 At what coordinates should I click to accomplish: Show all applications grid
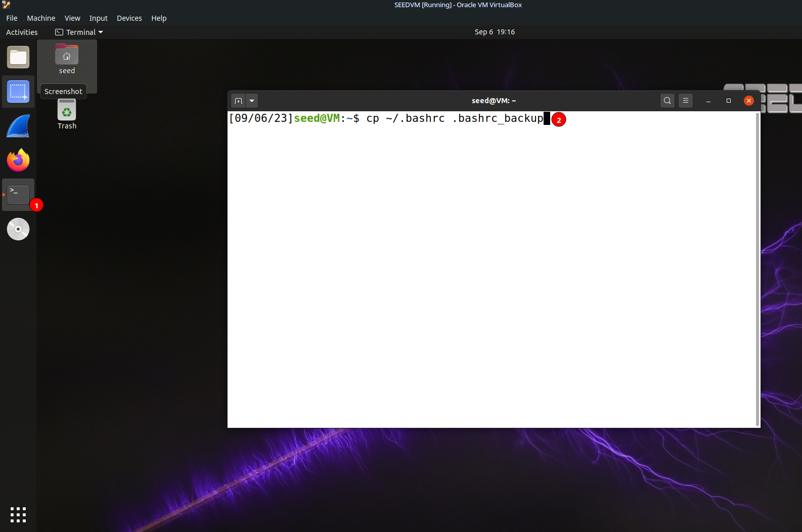pyautogui.click(x=18, y=514)
